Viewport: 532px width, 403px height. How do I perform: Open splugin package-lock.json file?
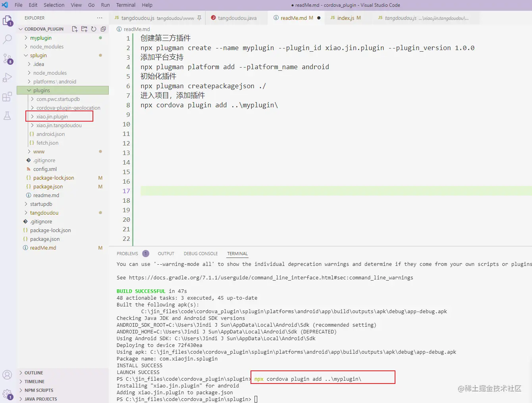[x=63, y=178]
